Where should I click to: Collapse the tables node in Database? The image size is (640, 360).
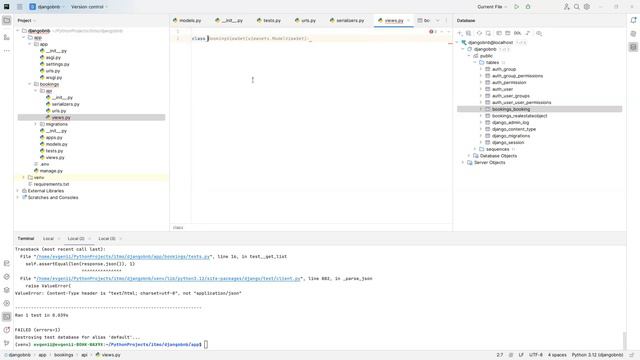(x=475, y=62)
